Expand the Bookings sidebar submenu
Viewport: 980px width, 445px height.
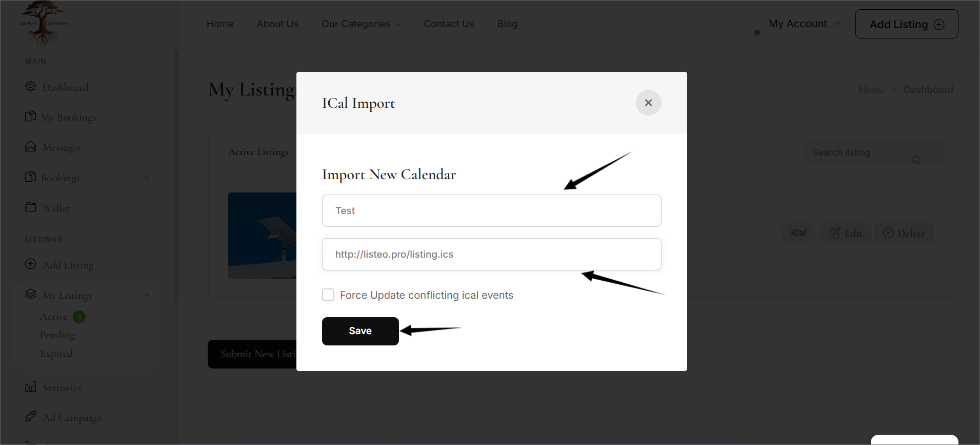(x=147, y=178)
